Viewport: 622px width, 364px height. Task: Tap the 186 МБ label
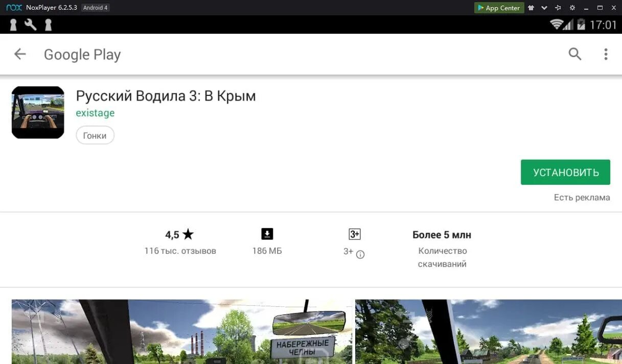(267, 251)
